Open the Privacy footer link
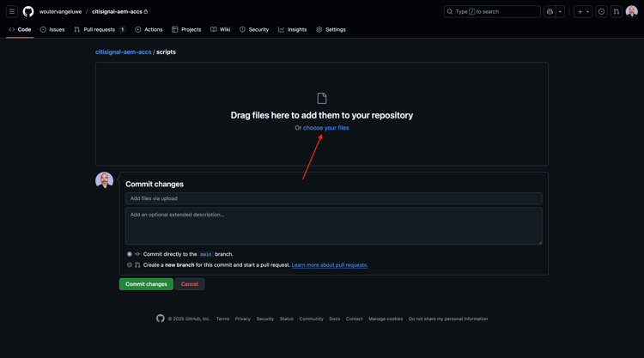Image resolution: width=644 pixels, height=358 pixels. coord(243,319)
